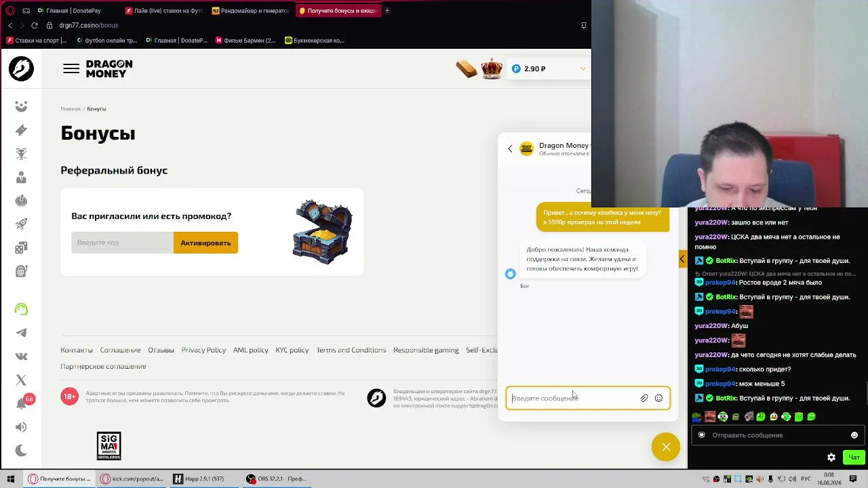Click the crown icon in header
Image resolution: width=868 pixels, height=488 pixels.
point(492,68)
